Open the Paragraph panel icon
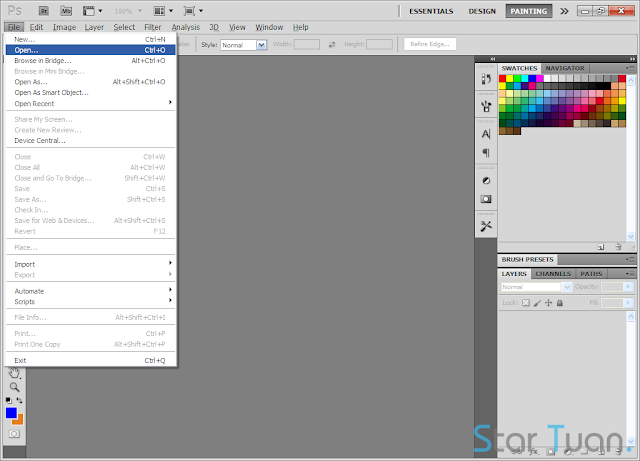Screen dimensions: 640x461 click(486, 153)
